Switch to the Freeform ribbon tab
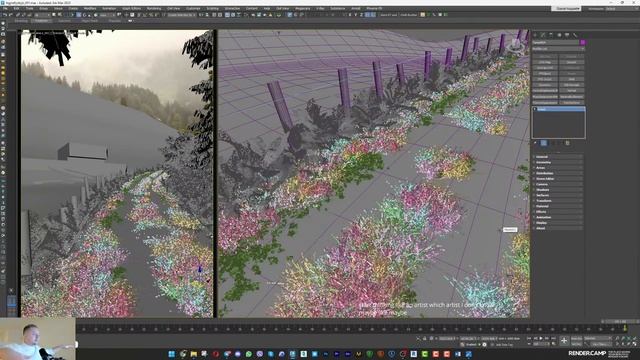Screen dimensions: 640x360 [x=41, y=21]
